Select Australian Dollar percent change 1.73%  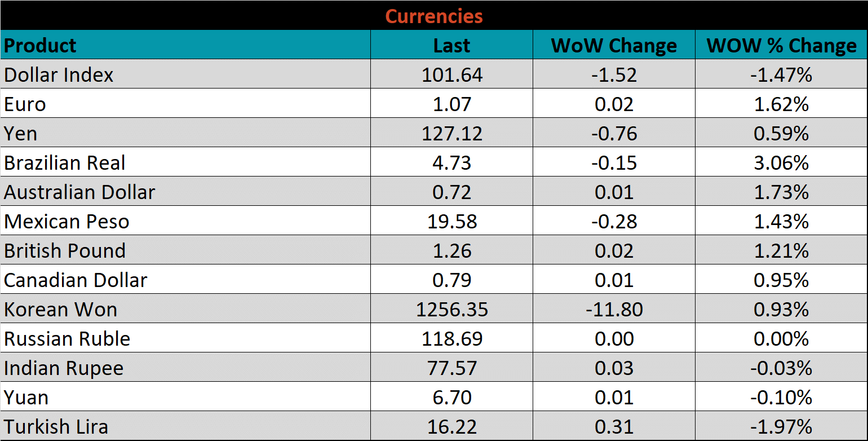click(x=781, y=192)
